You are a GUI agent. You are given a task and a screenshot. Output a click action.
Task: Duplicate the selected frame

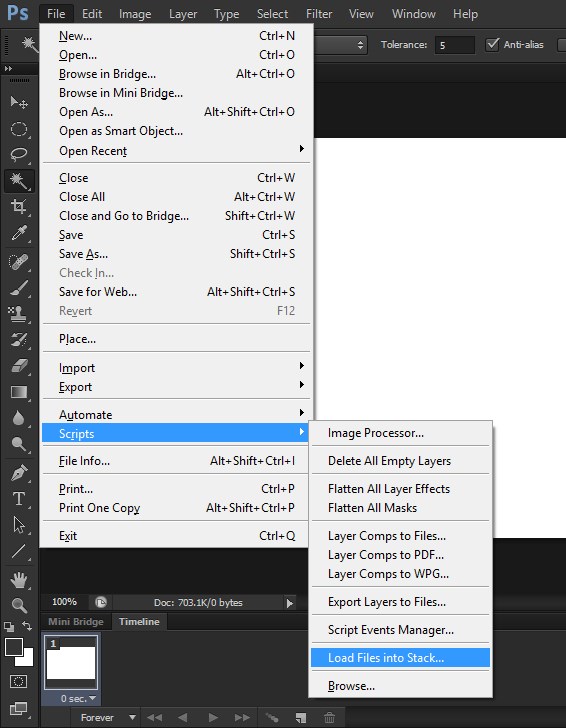(301, 718)
